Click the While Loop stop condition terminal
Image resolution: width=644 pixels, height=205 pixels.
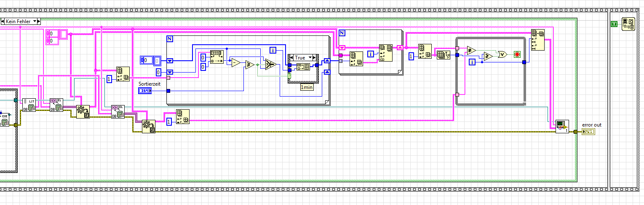pyautogui.click(x=516, y=54)
